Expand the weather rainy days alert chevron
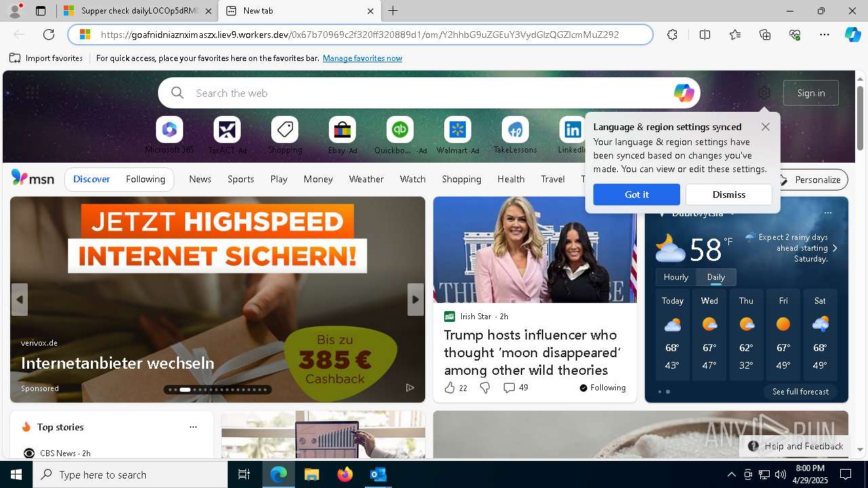 click(x=835, y=248)
